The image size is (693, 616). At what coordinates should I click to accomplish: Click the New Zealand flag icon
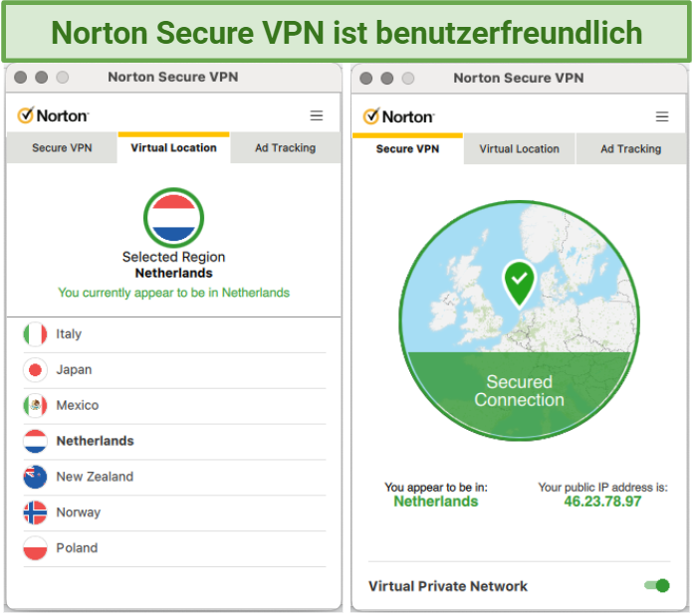pyautogui.click(x=35, y=477)
